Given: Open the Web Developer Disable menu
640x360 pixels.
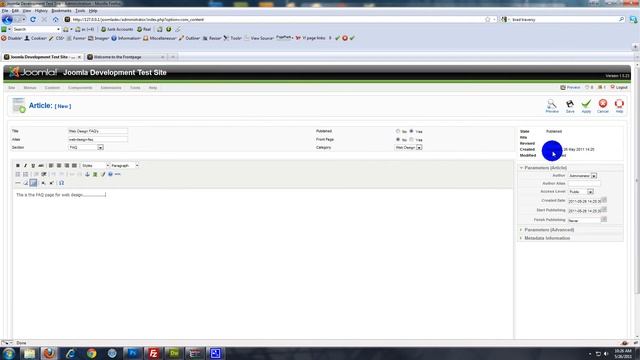Looking at the screenshot, I should (x=12, y=38).
